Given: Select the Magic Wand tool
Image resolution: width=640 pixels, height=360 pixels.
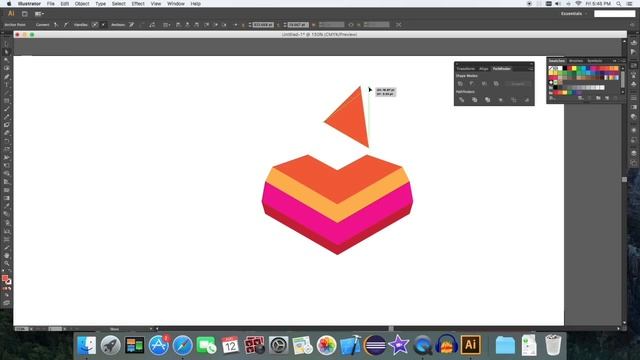Looking at the screenshot, I should click(x=7, y=60).
